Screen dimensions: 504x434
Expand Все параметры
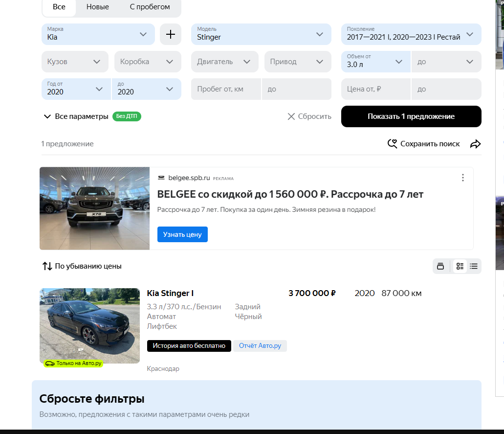tap(76, 116)
